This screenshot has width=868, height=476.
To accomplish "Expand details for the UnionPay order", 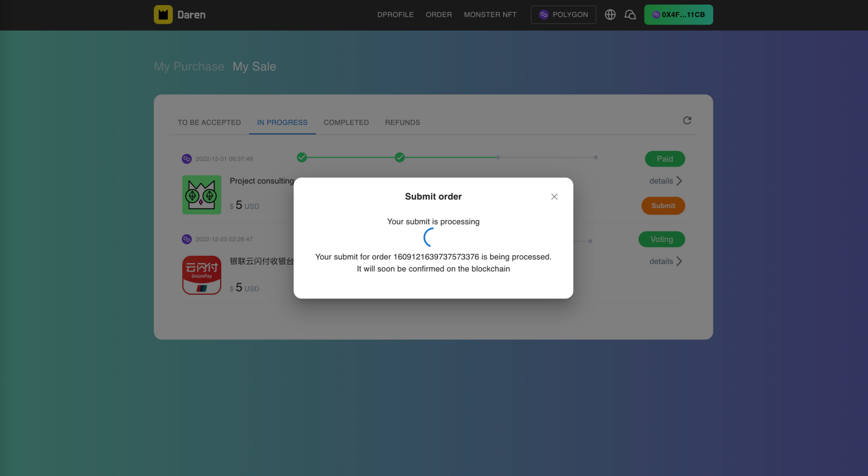I will [x=665, y=261].
